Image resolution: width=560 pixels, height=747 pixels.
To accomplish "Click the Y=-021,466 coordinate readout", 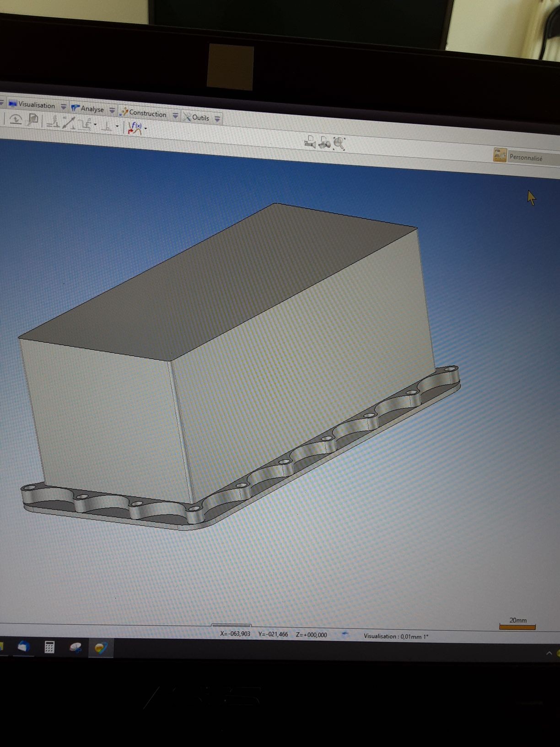I will click(x=273, y=634).
